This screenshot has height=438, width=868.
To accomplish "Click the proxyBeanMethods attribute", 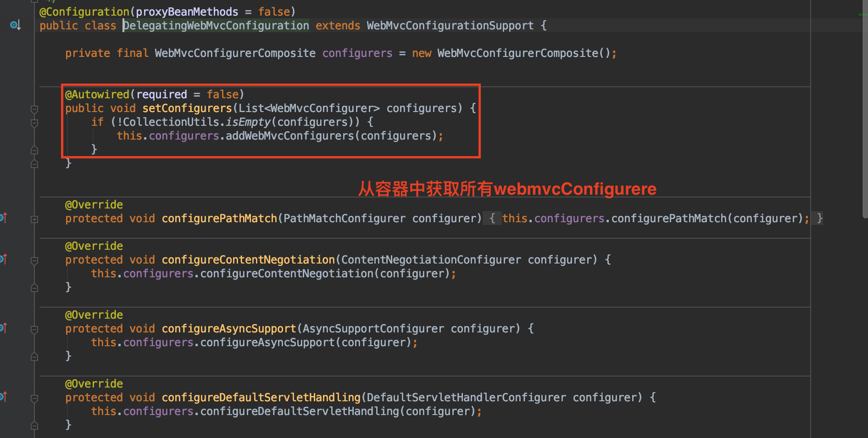I will click(x=187, y=11).
